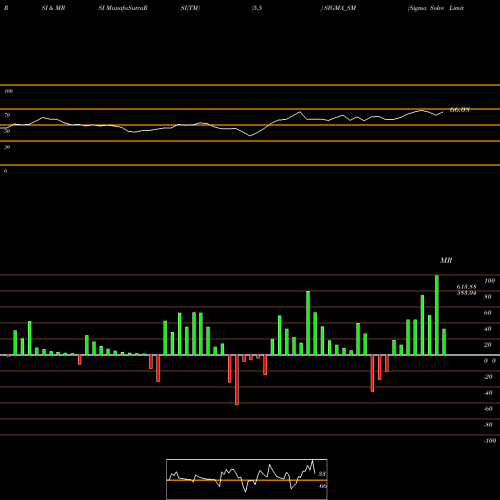The height and width of the screenshot is (500, 500).
Task: Click the MR label above the histogram
Action: coord(446,260)
